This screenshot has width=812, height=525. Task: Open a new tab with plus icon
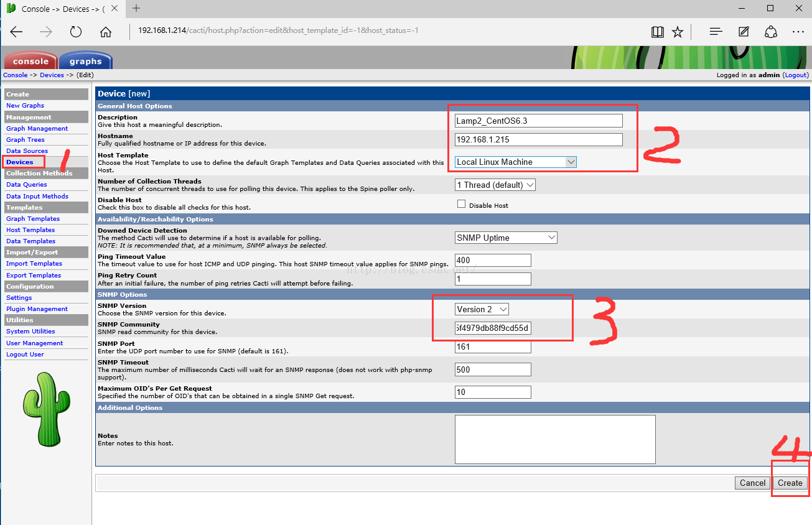tap(136, 8)
